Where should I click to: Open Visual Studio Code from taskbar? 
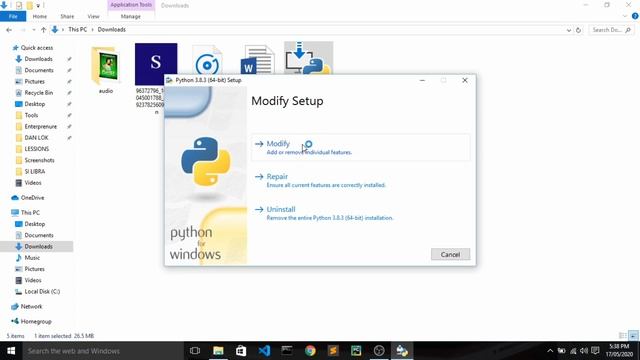point(264,351)
